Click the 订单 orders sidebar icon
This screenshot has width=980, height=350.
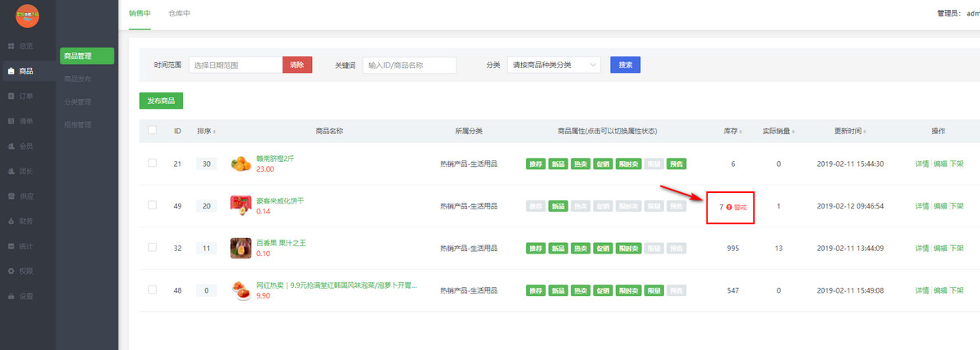(11, 96)
